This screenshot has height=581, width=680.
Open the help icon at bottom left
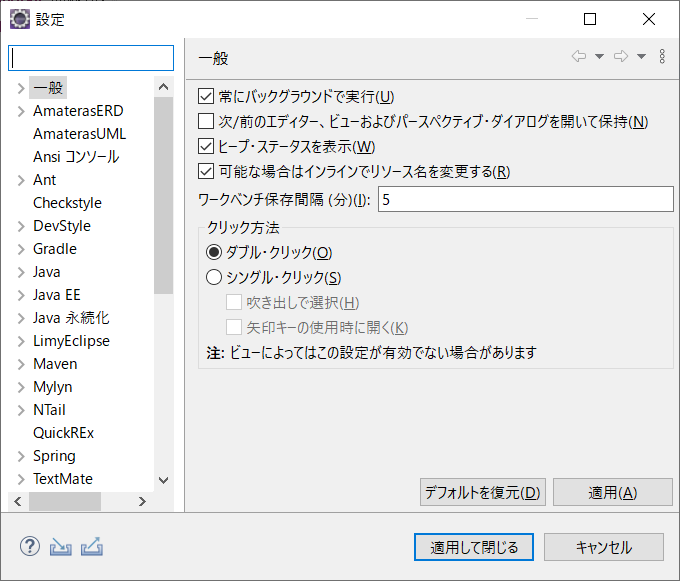pyautogui.click(x=30, y=546)
